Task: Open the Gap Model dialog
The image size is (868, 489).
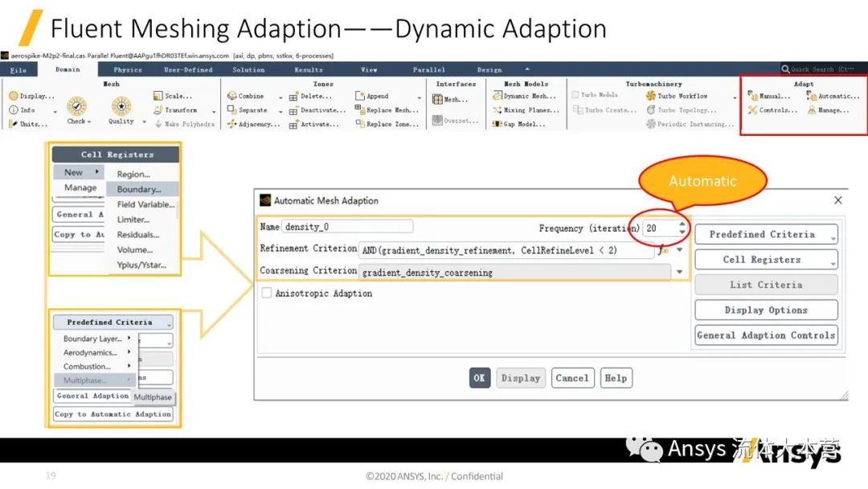Action: point(518,124)
